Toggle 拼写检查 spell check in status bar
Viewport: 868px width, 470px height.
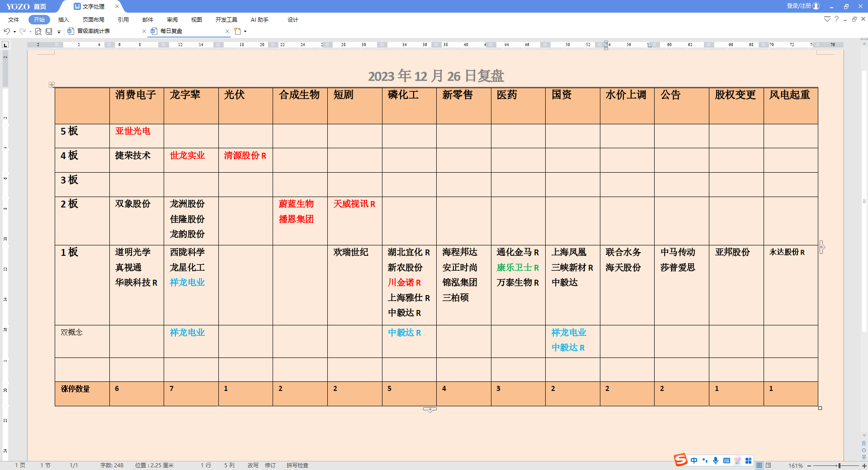coord(297,465)
